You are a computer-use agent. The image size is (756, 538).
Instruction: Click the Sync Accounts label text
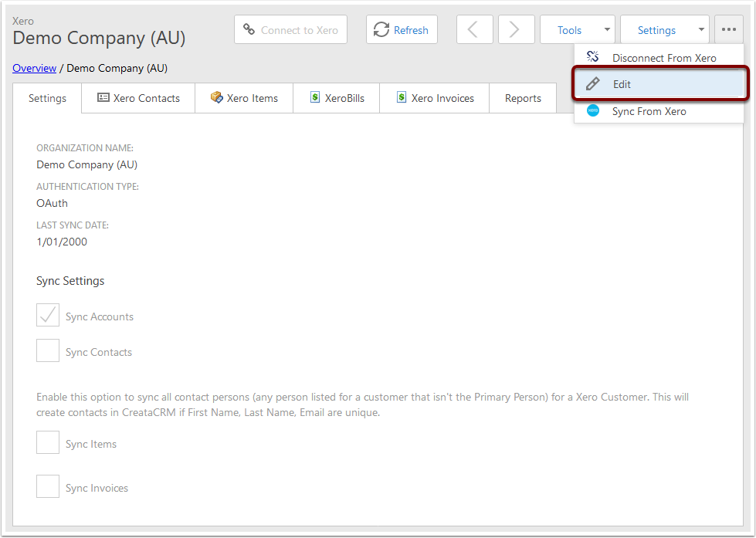tap(100, 316)
